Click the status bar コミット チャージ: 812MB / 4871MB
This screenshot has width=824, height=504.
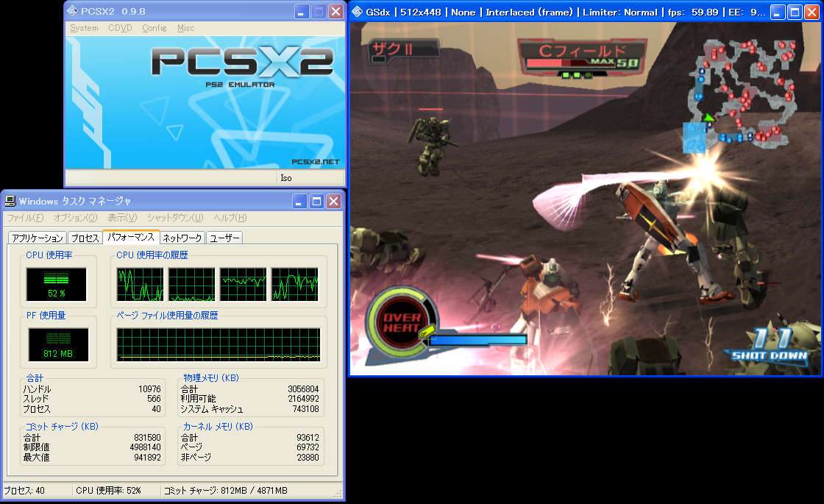225,491
